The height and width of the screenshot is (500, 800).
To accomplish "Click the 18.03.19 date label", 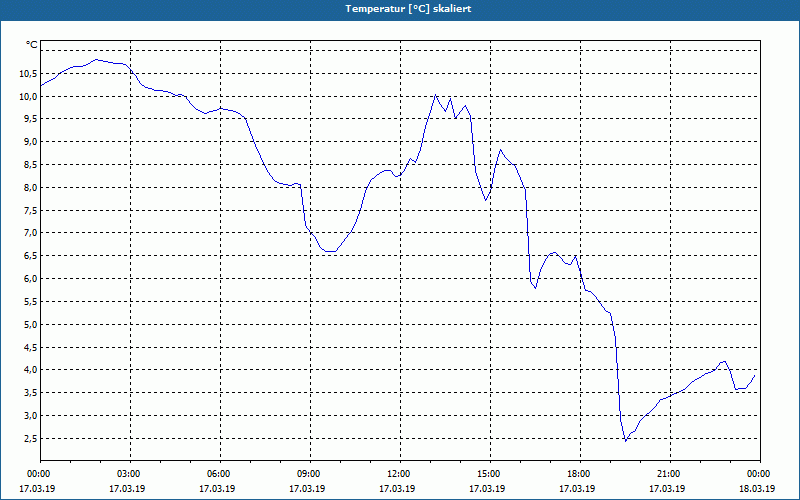I will pos(757,488).
